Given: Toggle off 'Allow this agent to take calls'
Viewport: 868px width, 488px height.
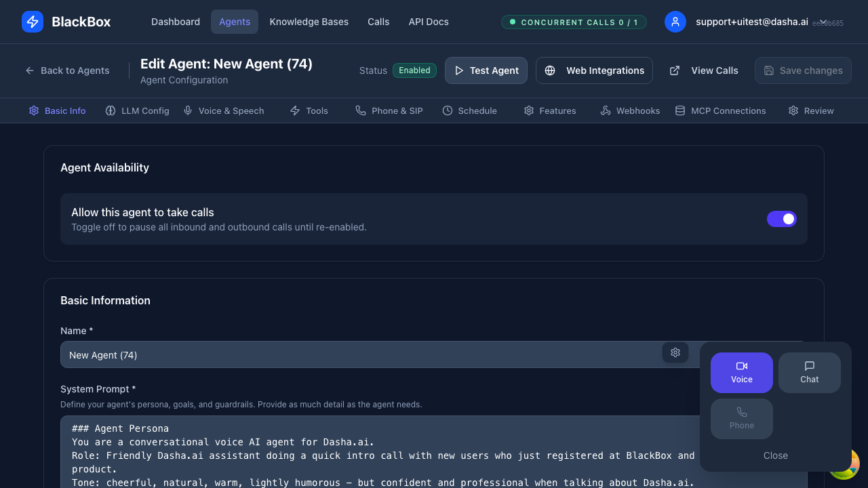Looking at the screenshot, I should pos(782,219).
